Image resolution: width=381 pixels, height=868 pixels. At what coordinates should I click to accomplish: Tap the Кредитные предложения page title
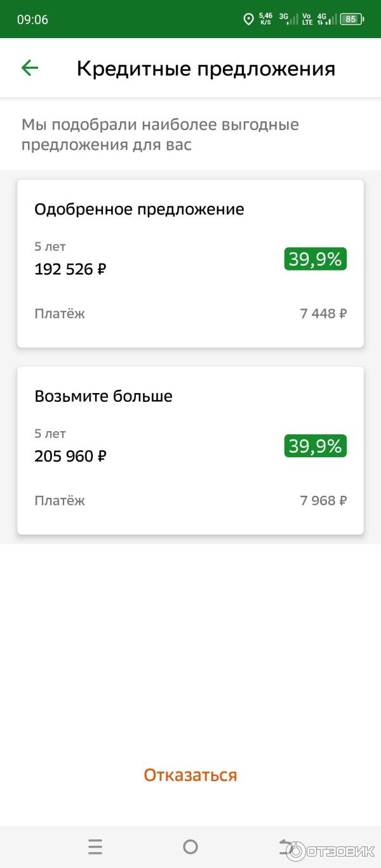click(206, 69)
